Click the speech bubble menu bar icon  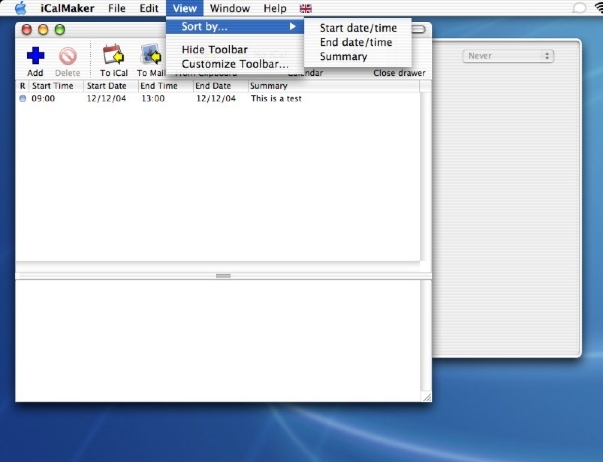(x=579, y=8)
